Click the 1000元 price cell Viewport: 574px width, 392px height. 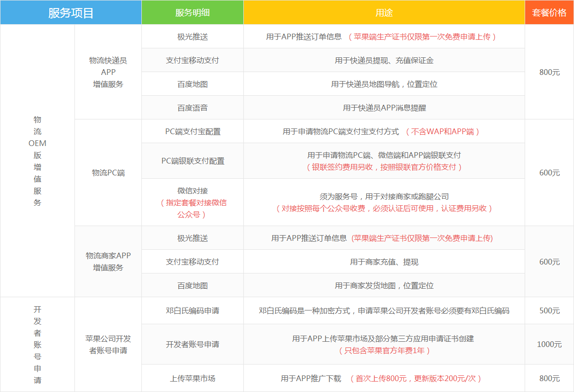click(549, 344)
